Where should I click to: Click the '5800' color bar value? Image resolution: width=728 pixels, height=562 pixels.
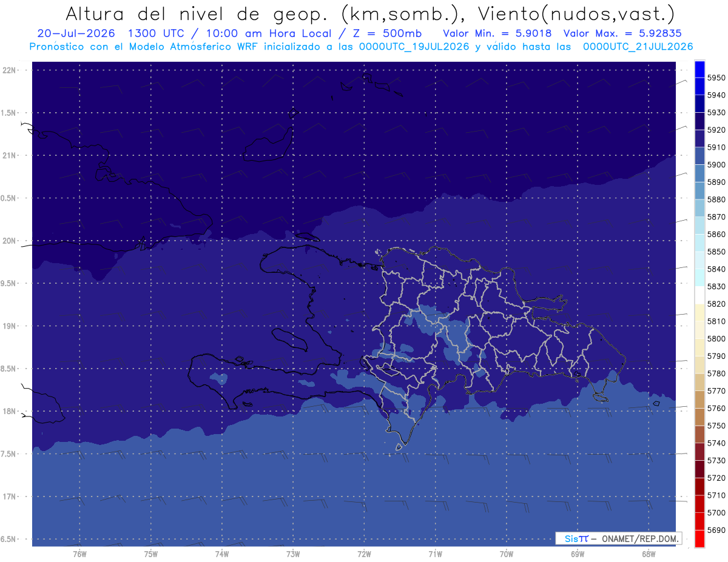[x=717, y=339]
